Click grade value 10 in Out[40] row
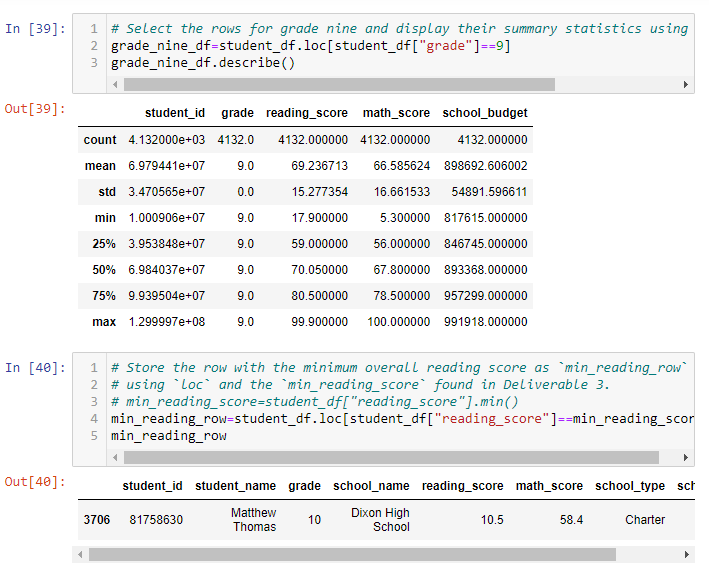The width and height of the screenshot is (709, 572). click(x=314, y=520)
